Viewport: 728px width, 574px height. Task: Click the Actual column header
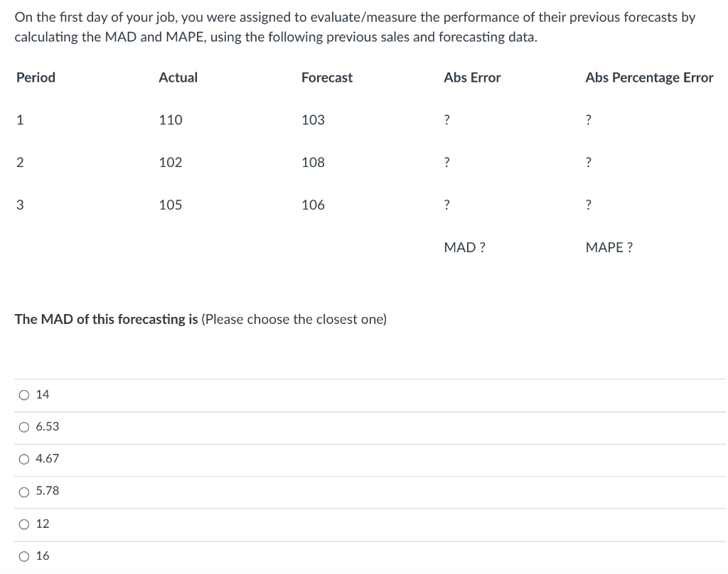coord(178,77)
